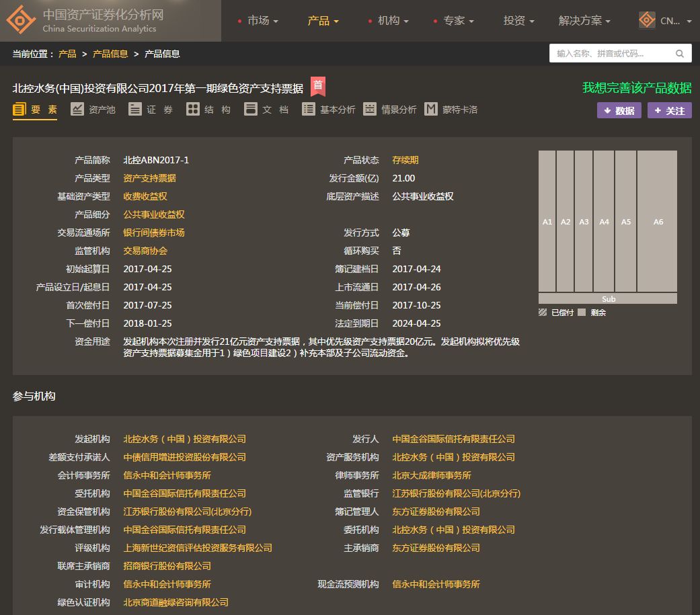Click the 资产池 chart icon
The height and width of the screenshot is (615, 700).
point(77,110)
